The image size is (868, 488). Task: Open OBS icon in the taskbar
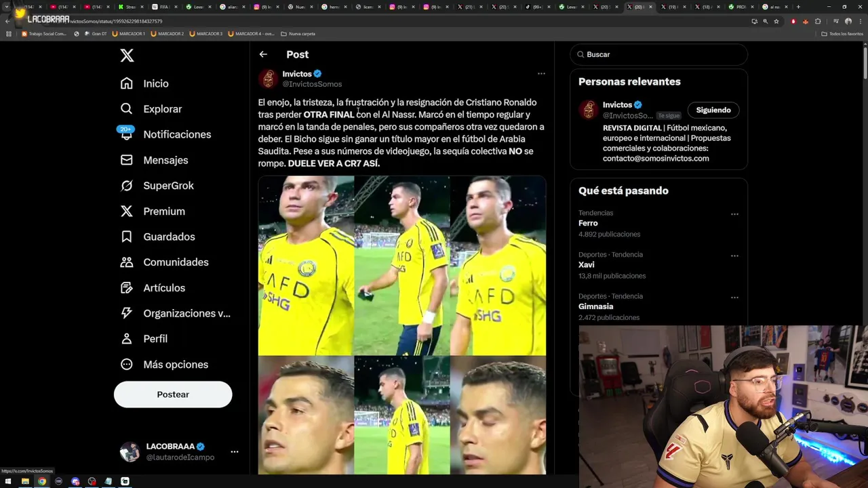point(92,481)
